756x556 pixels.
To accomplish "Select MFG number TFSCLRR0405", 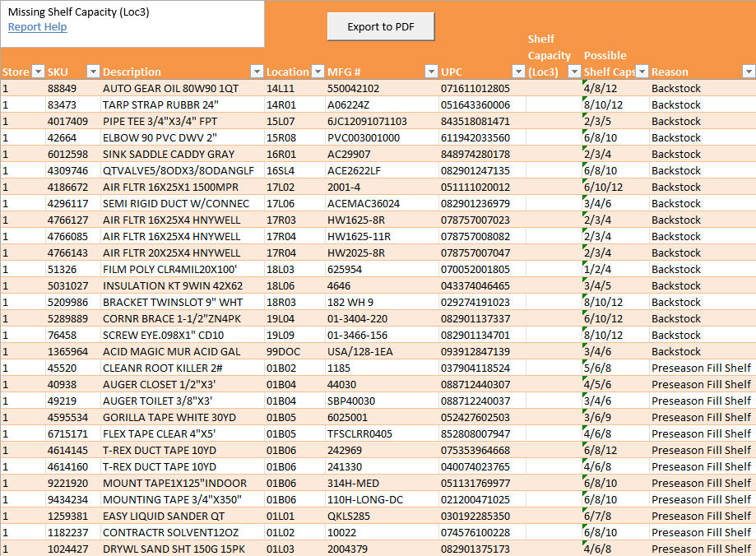I will 359,433.
